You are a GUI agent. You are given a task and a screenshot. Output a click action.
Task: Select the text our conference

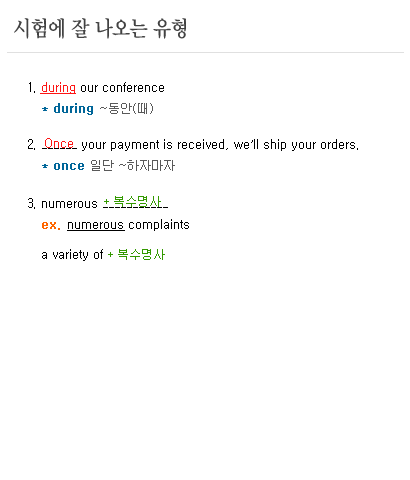coord(122,88)
